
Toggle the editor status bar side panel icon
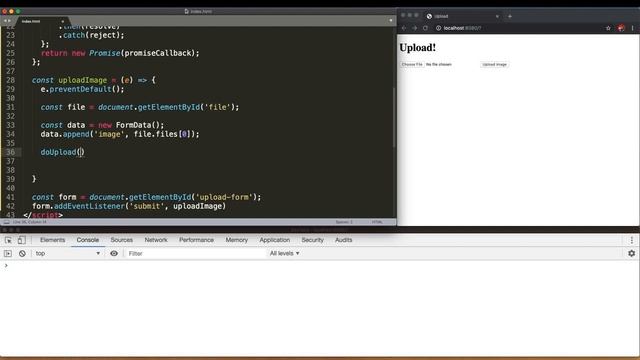(7, 222)
